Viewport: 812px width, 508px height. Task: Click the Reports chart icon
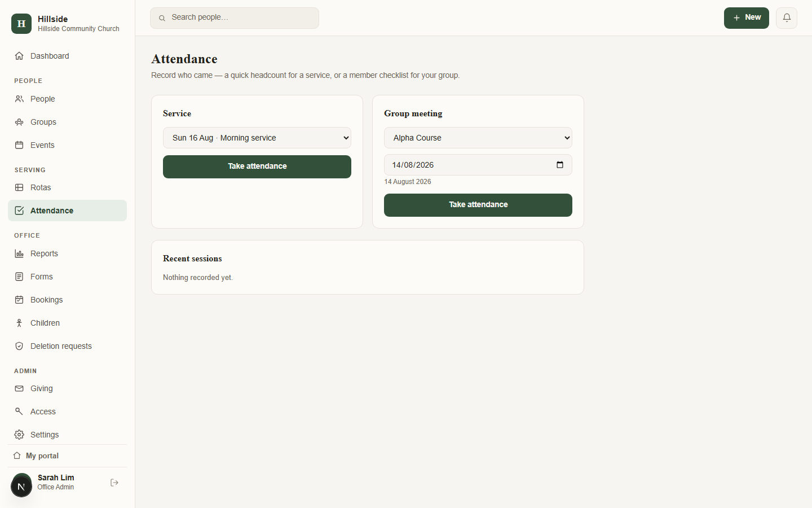pos(19,253)
